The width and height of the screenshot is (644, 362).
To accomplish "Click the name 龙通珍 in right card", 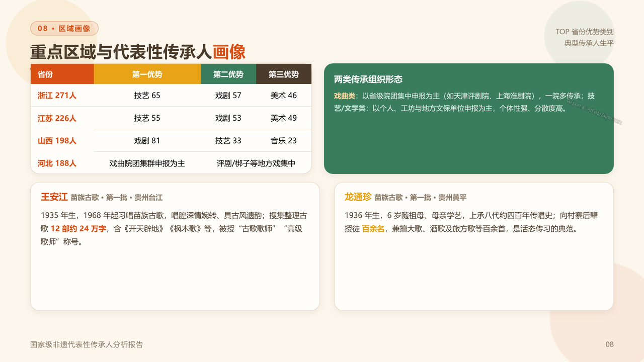I will pyautogui.click(x=358, y=197).
